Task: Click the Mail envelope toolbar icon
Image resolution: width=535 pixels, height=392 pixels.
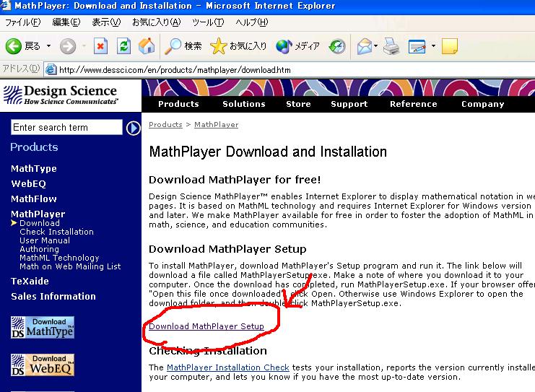Action: click(365, 46)
